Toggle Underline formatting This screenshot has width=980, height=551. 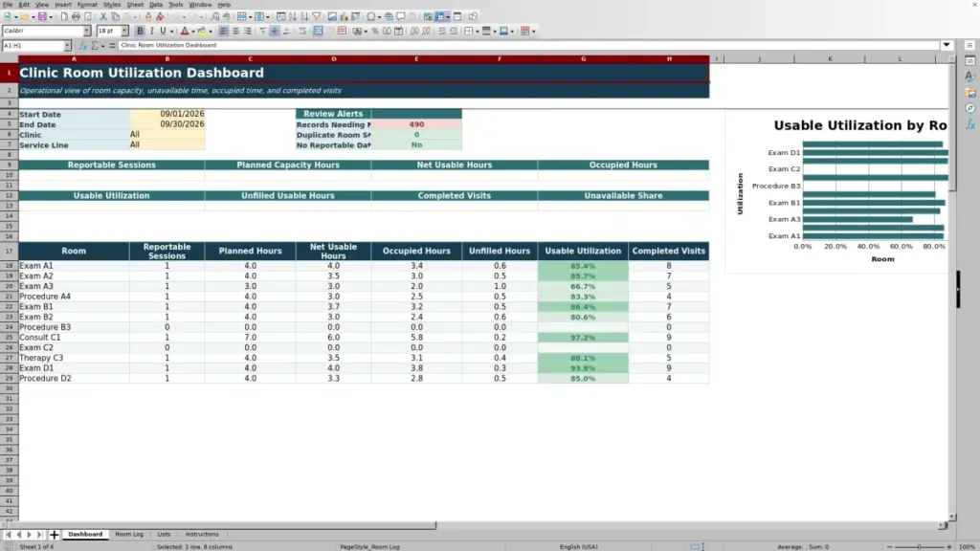(x=163, y=32)
